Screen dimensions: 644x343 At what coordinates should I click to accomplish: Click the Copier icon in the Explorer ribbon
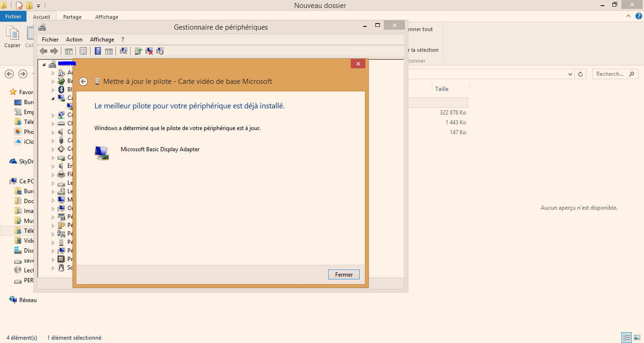[x=12, y=33]
